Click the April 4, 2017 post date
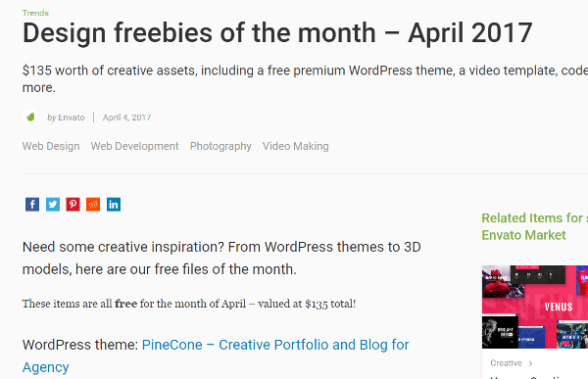This screenshot has height=379, width=588. 126,118
